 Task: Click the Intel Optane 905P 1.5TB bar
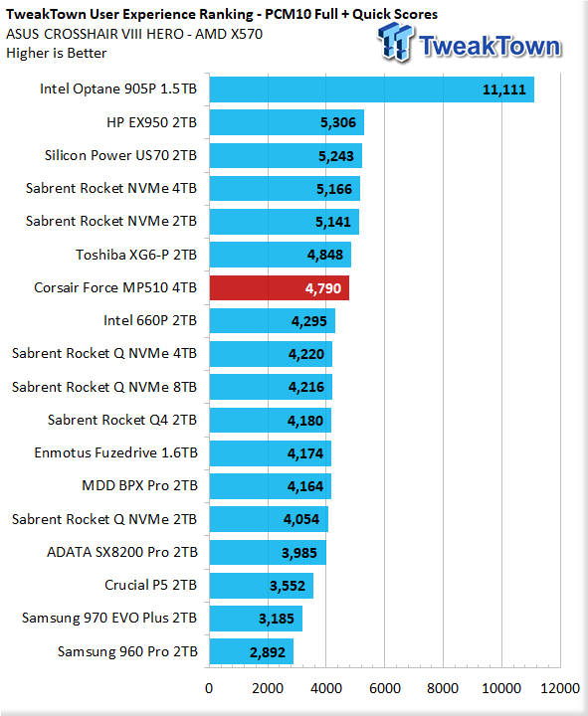click(372, 89)
